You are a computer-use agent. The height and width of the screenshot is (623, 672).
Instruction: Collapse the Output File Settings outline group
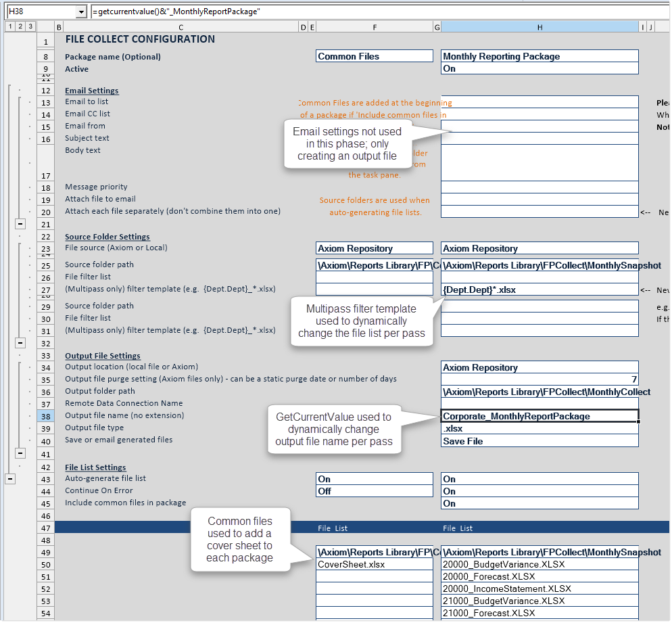point(20,453)
